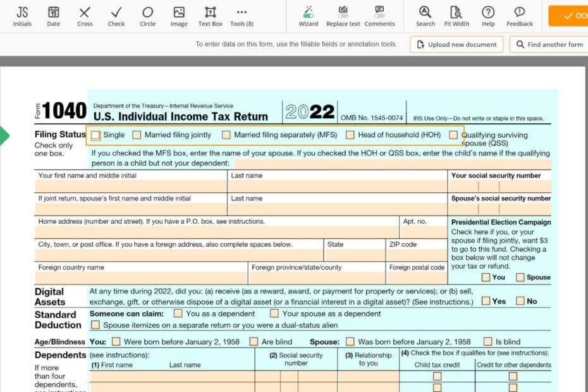This screenshot has width=588, height=392.
Task: Select the Initials annotation tool
Action: tap(22, 16)
